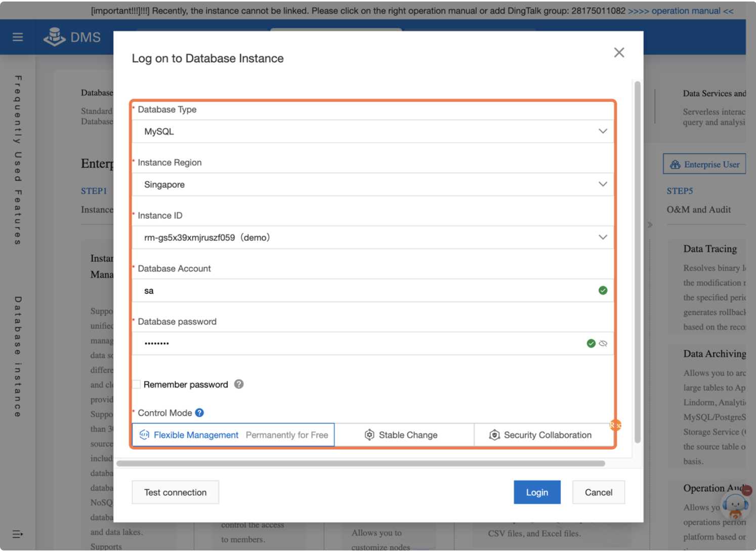The height and width of the screenshot is (552, 756).
Task: Open the chat assistant in bottom corner
Action: (735, 505)
